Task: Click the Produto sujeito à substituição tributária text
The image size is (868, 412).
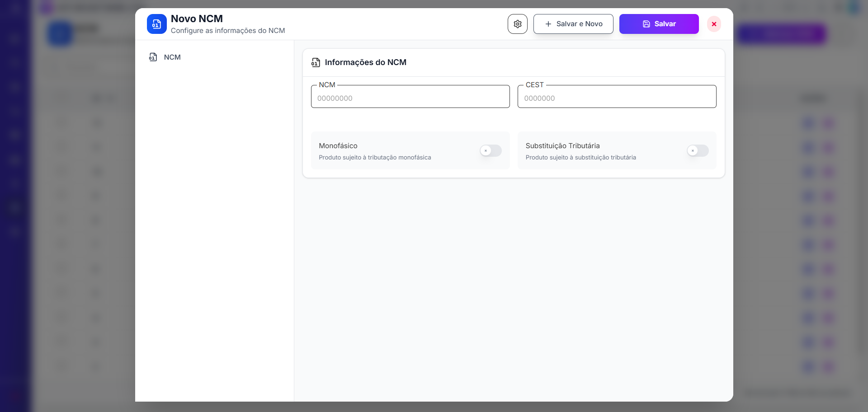Action: click(580, 157)
